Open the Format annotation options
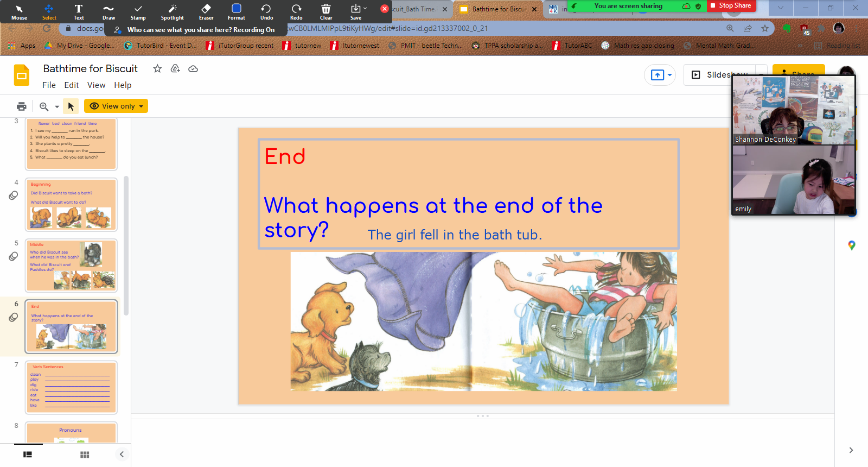The width and height of the screenshot is (868, 467). (x=237, y=11)
